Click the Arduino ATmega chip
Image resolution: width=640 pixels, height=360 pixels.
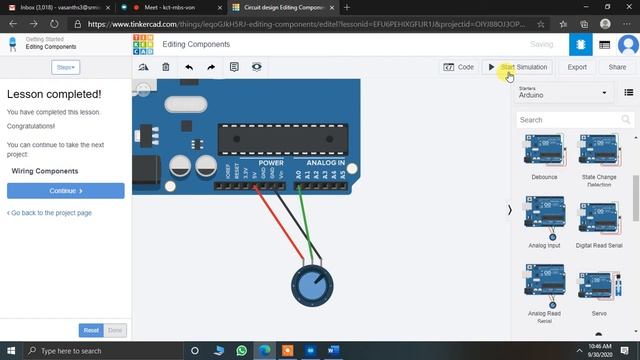283,139
